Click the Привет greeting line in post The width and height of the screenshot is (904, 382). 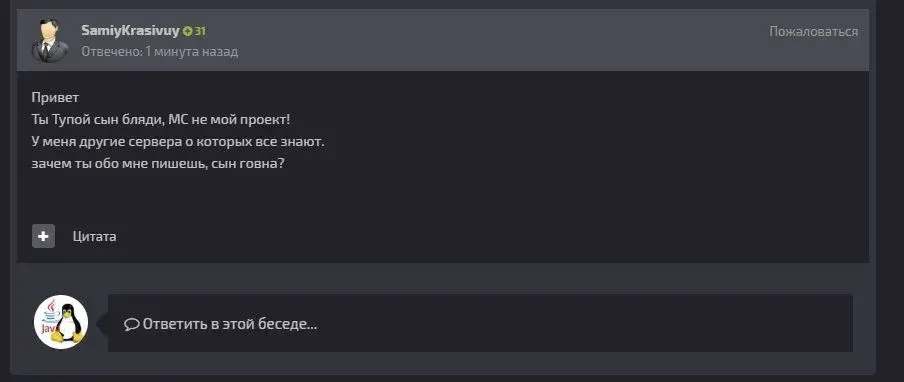click(x=55, y=98)
